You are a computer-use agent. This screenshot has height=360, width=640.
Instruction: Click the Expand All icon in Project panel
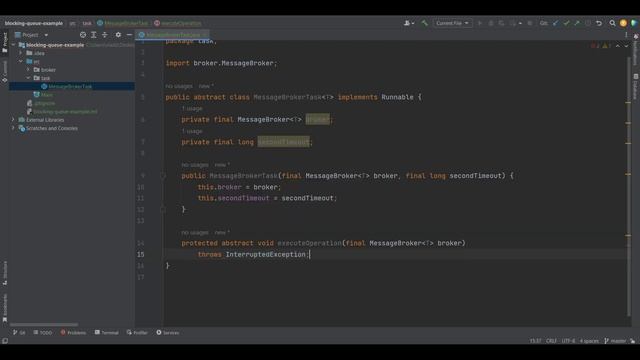click(93, 35)
